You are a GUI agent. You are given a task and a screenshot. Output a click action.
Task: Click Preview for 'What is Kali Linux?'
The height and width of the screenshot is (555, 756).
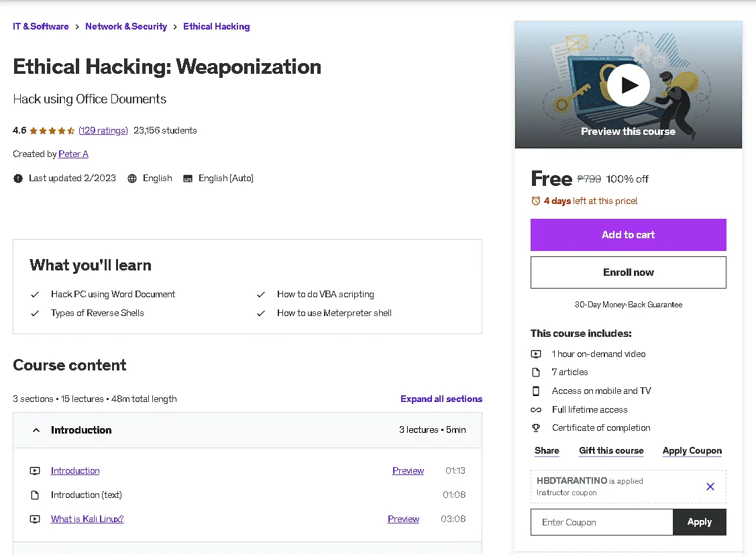(x=404, y=519)
